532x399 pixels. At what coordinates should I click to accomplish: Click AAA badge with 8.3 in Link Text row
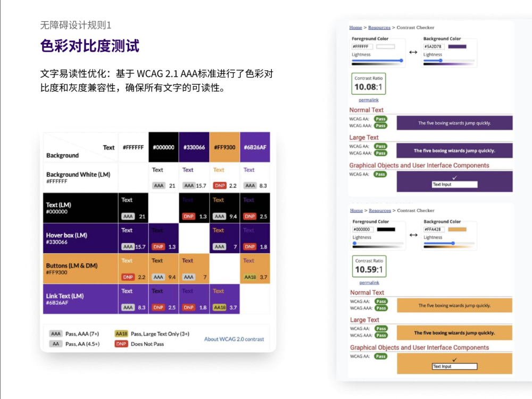[128, 307]
